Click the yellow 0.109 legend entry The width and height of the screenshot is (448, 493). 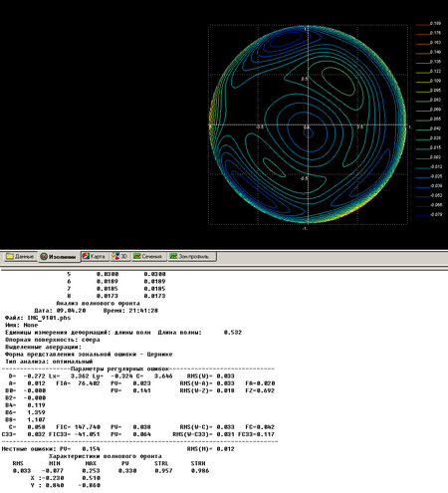click(428, 81)
